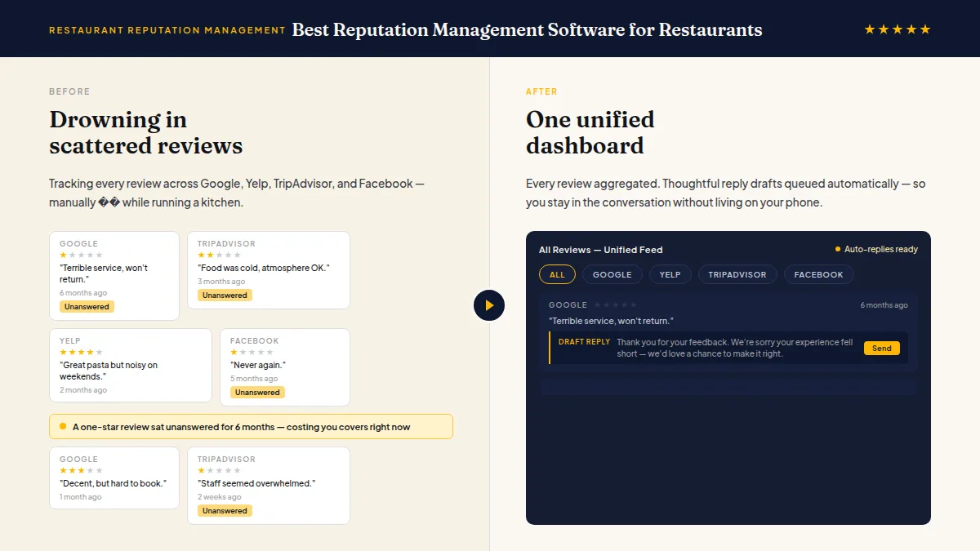This screenshot has height=551, width=980.
Task: Open "Great pasta but noisy on weekends" review text
Action: (x=109, y=371)
